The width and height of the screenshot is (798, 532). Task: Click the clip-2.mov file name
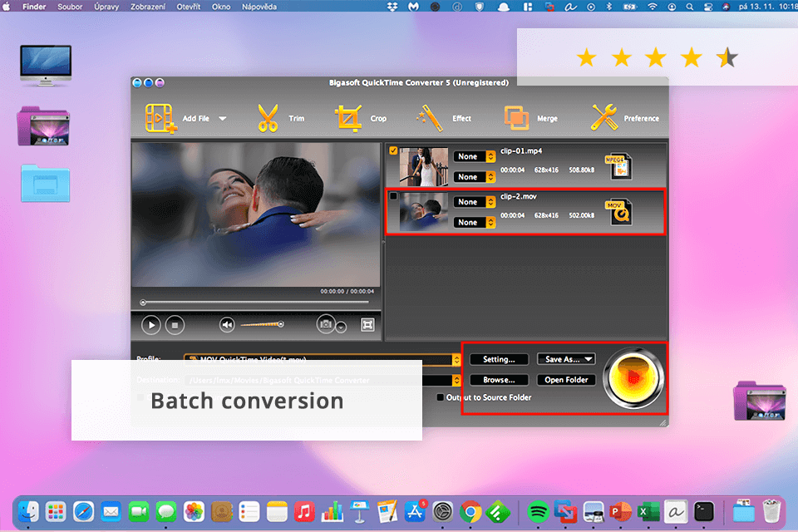coord(519,196)
